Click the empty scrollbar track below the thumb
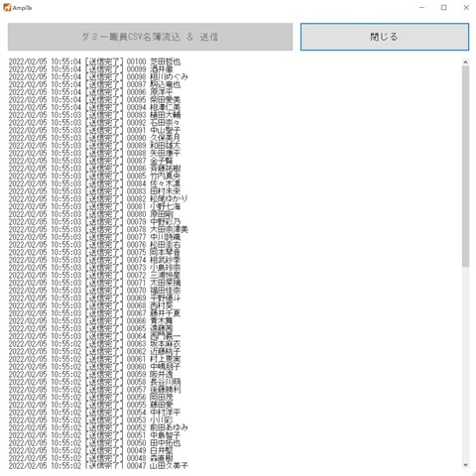The image size is (476, 476). (x=465, y=364)
